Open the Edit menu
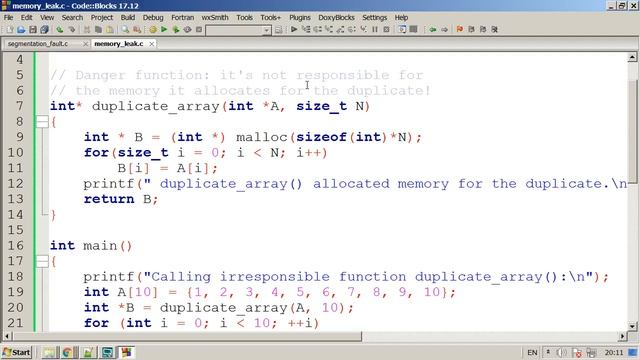 click(x=27, y=18)
